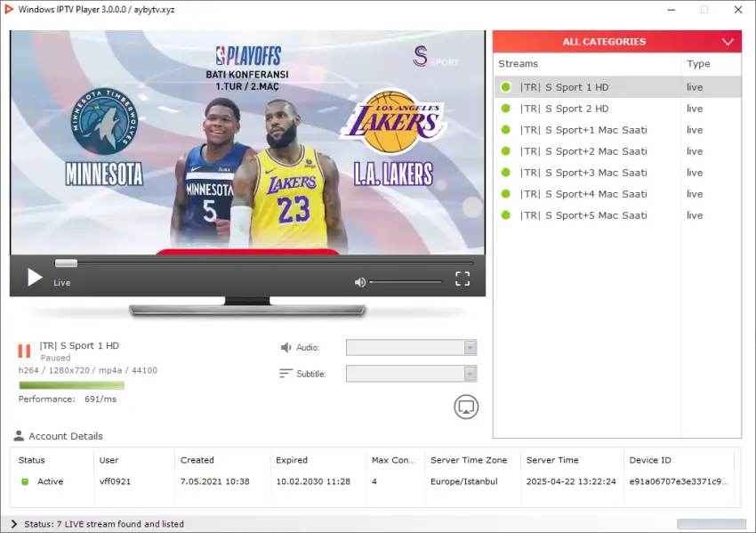Image resolution: width=756 pixels, height=533 pixels.
Task: Click the Subtitle lines icon
Action: point(286,374)
